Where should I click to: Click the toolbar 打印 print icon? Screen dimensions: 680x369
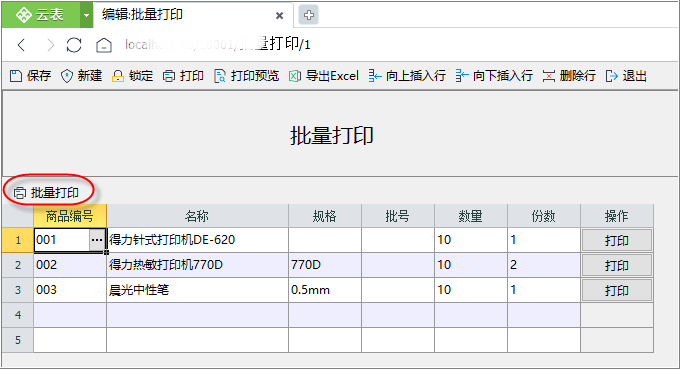183,76
